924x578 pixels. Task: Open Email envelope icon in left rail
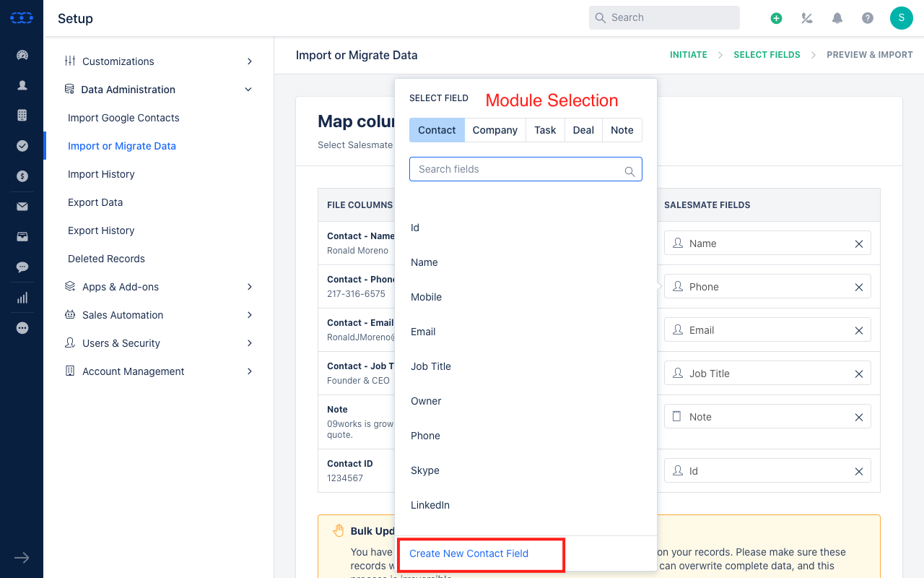22,207
